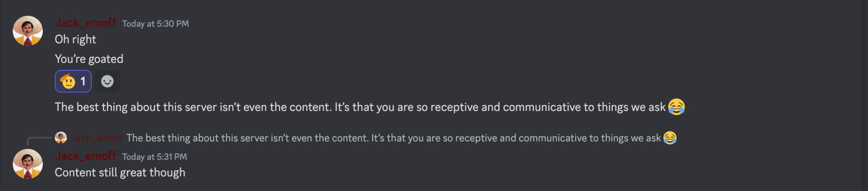Click the laughing emoji in the reply preview

[670, 138]
